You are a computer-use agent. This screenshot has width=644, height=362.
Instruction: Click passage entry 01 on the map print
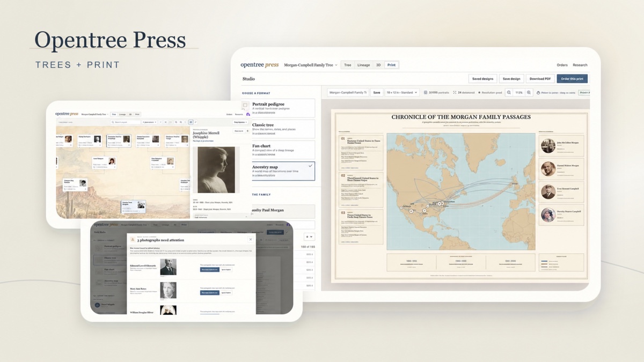361,152
